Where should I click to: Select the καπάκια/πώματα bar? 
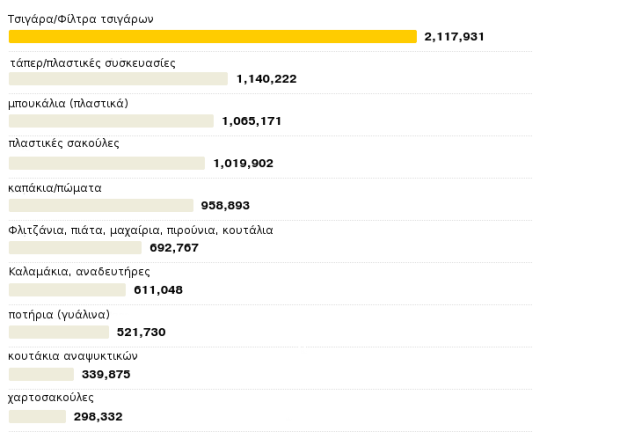[x=101, y=205]
